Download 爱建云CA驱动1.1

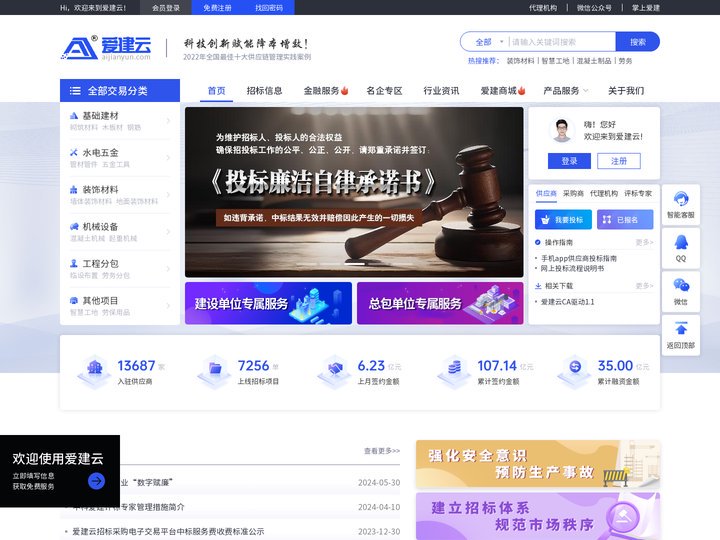(568, 302)
